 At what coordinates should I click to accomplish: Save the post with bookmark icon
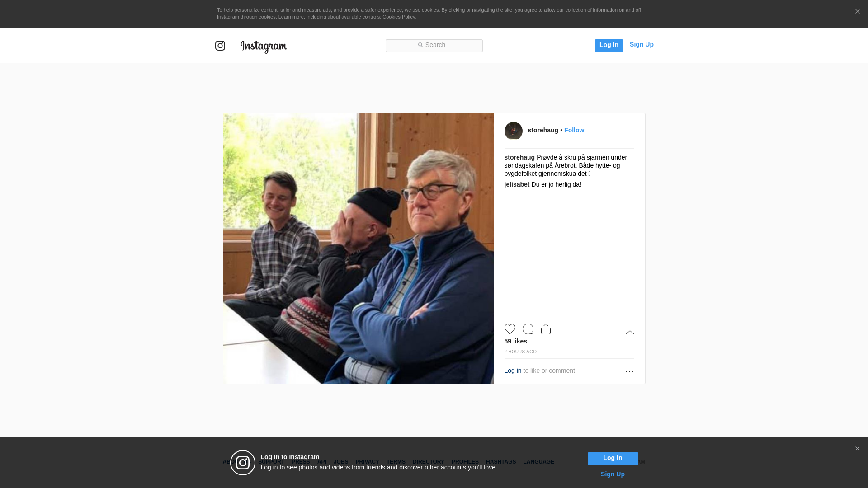click(630, 329)
